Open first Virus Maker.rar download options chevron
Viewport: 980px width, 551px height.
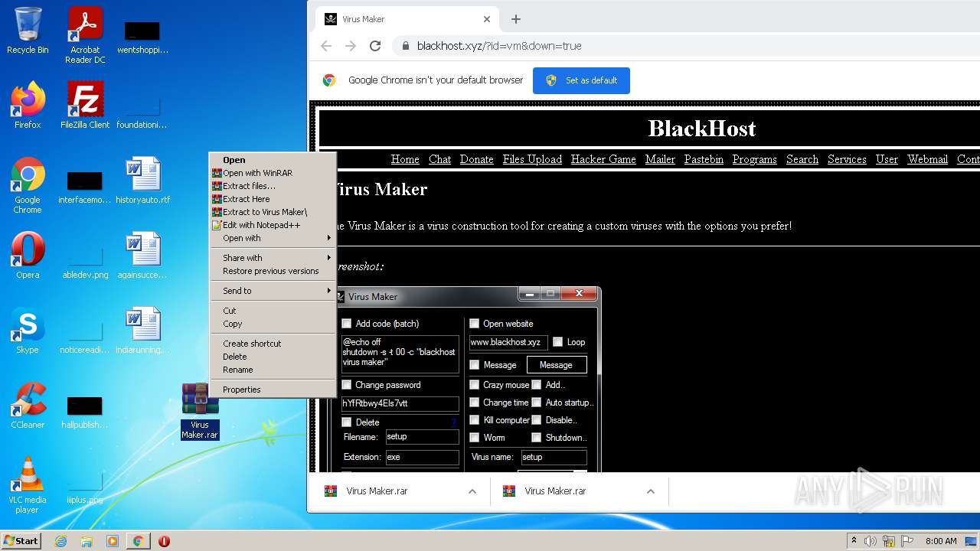472,491
